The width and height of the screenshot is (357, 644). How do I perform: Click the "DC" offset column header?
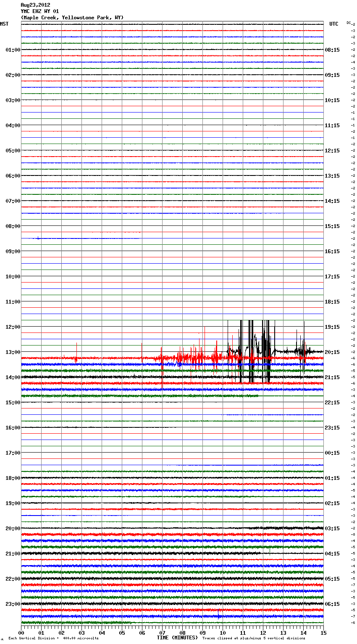click(x=349, y=23)
